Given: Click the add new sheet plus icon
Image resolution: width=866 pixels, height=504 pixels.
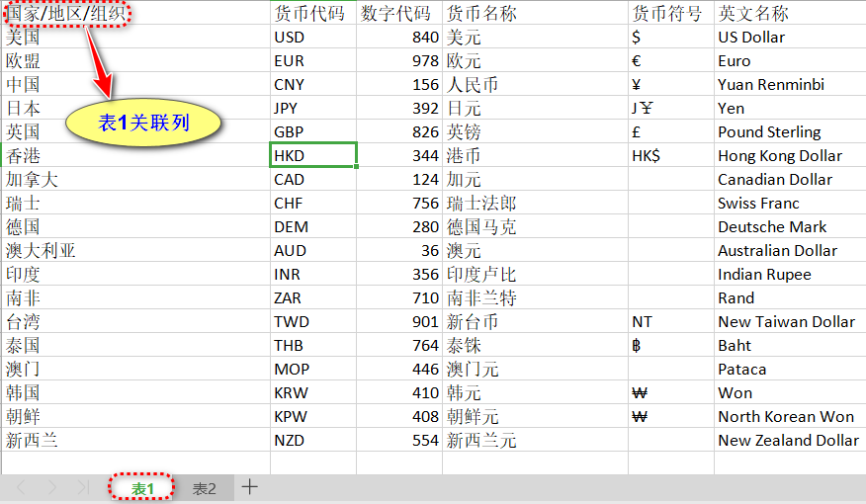Looking at the screenshot, I should [x=250, y=487].
